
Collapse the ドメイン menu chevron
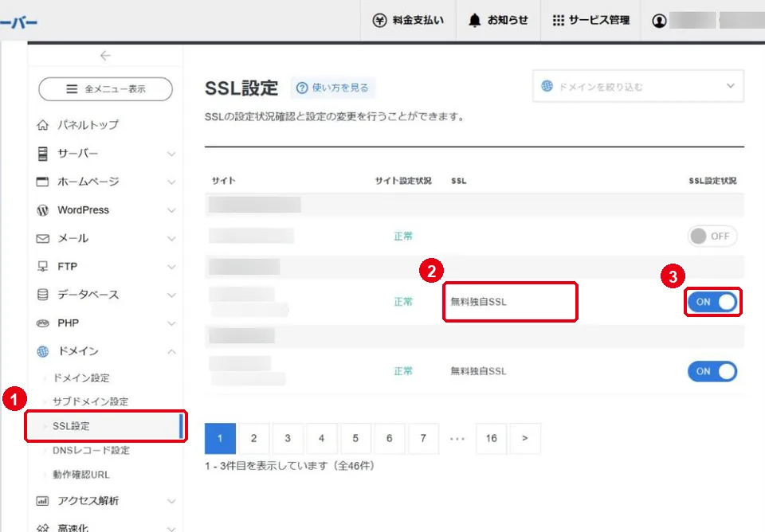[171, 351]
